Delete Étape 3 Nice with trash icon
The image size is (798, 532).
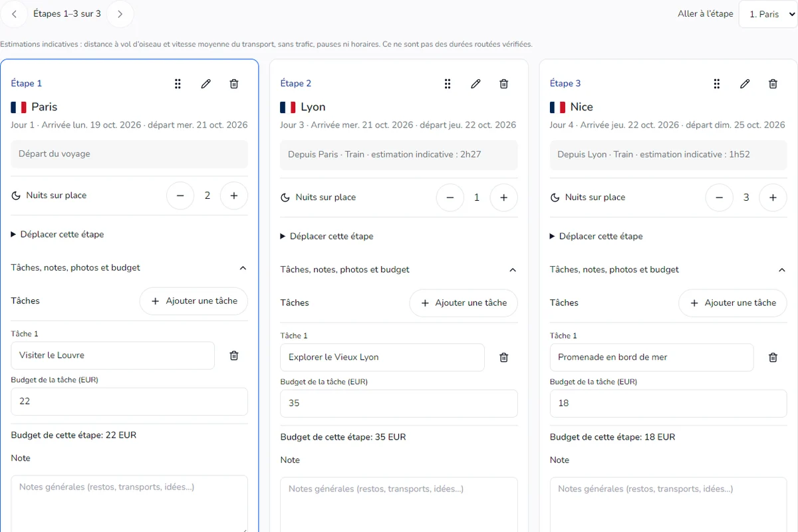[x=773, y=84]
